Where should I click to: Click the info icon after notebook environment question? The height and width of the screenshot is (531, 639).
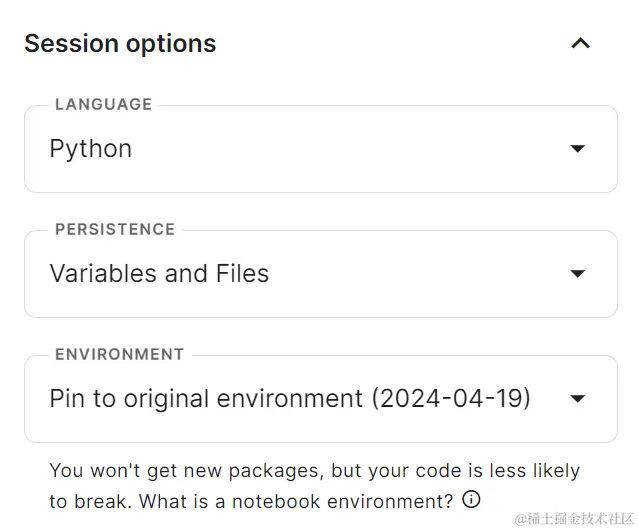coord(471,499)
